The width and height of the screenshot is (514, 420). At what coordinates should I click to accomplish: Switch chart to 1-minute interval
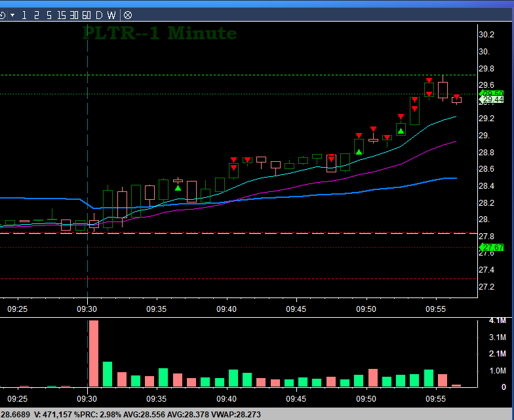pos(24,15)
